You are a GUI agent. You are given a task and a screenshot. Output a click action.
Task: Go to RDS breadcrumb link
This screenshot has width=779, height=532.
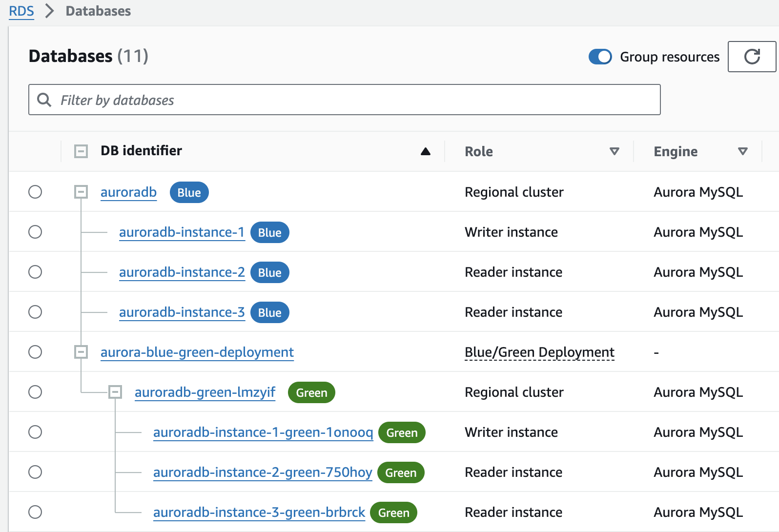(21, 11)
